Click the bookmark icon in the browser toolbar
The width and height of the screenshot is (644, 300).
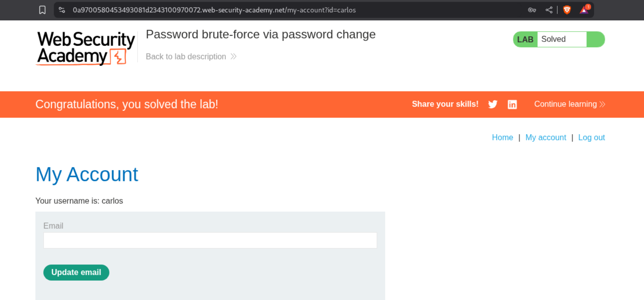pyautogui.click(x=42, y=10)
